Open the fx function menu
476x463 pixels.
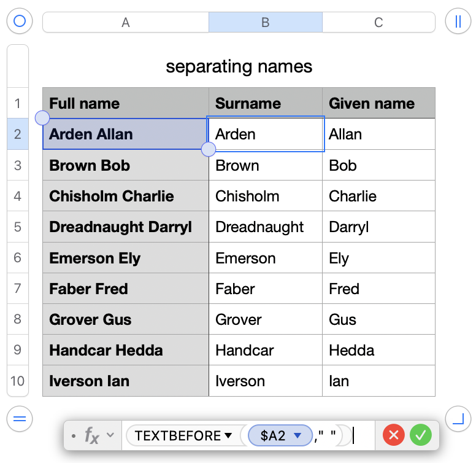98,436
